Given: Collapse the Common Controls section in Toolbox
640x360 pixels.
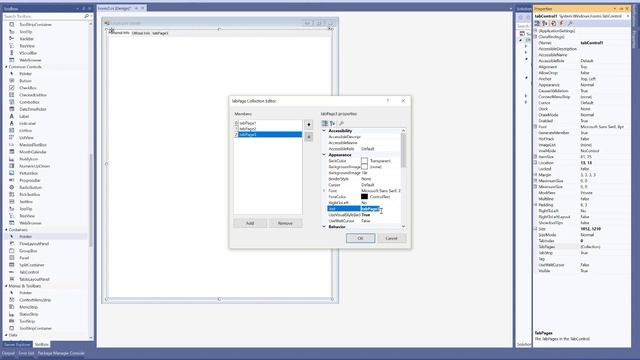Looking at the screenshot, I should (x=6, y=67).
